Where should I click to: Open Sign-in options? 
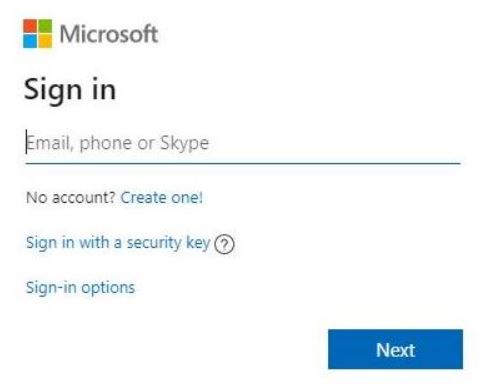(80, 288)
